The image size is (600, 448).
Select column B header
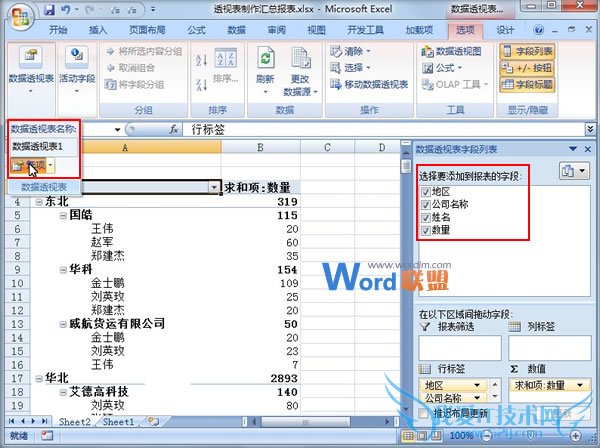(x=261, y=147)
